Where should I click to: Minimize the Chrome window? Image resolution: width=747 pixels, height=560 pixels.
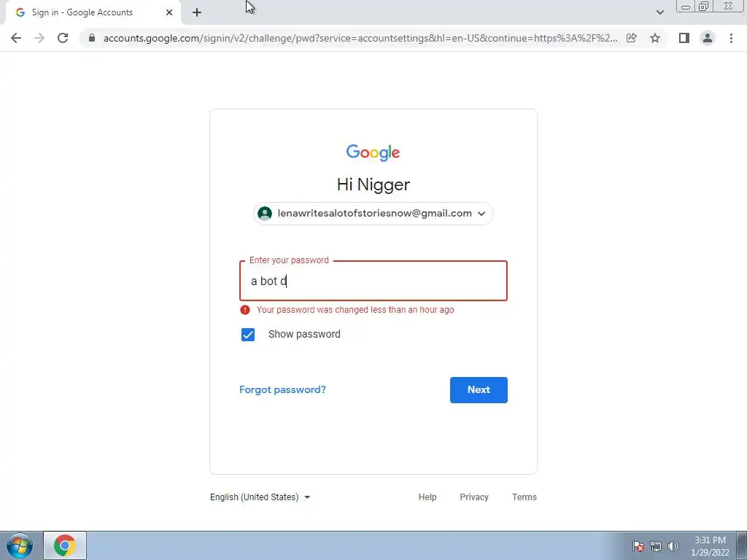point(686,7)
